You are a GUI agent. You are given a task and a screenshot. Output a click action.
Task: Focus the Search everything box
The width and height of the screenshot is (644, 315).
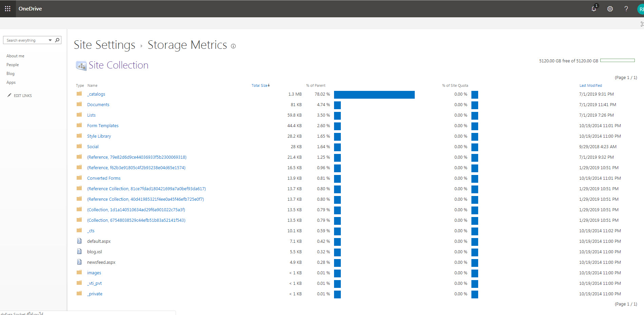tap(26, 40)
